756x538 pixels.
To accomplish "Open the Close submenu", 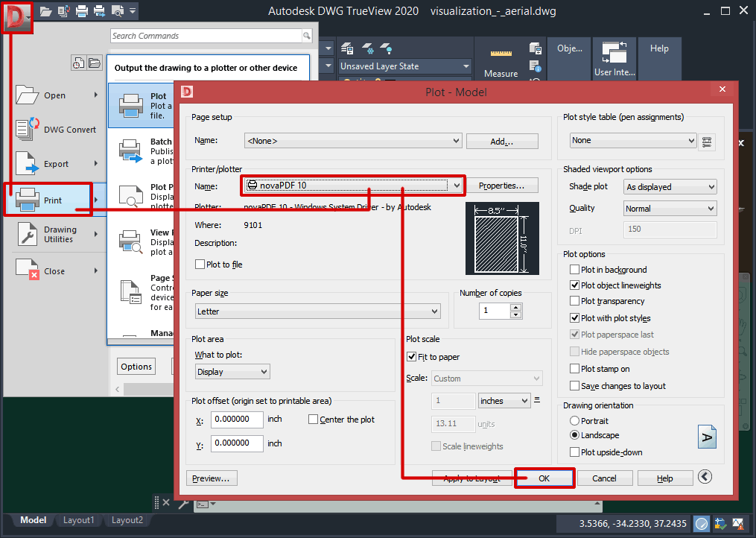I will pyautogui.click(x=57, y=270).
